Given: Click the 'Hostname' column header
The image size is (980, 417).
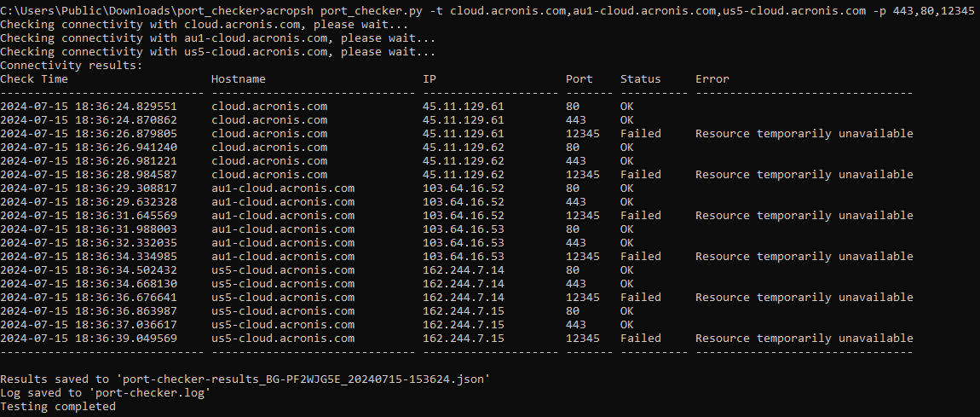Looking at the screenshot, I should (x=239, y=79).
